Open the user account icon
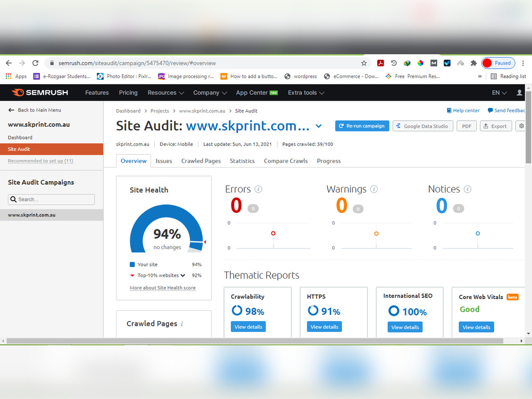The height and width of the screenshot is (399, 532). [519, 93]
